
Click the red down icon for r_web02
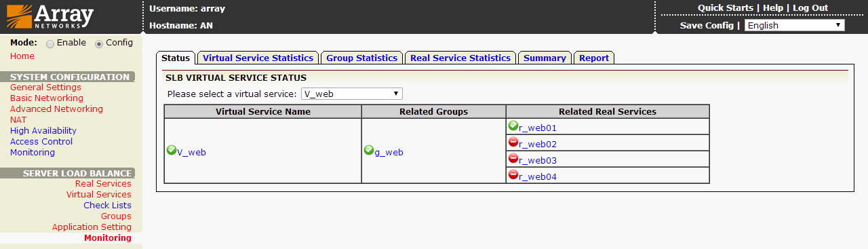(513, 142)
